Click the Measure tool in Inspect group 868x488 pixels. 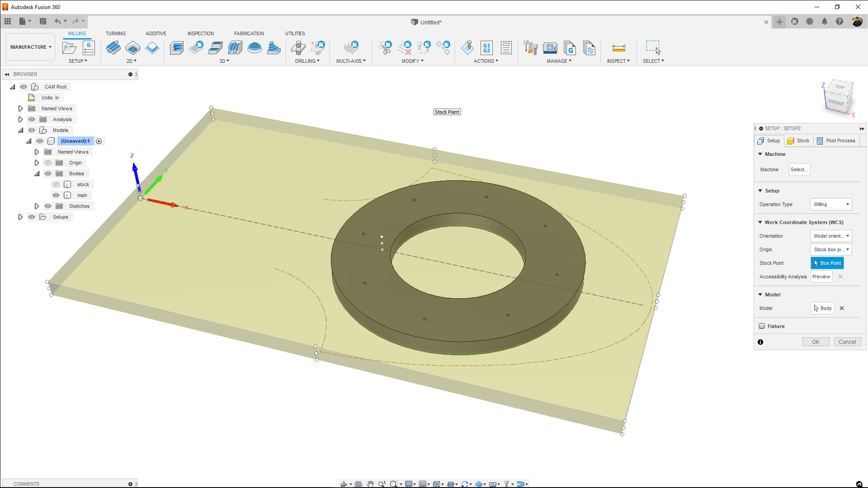[x=618, y=48]
